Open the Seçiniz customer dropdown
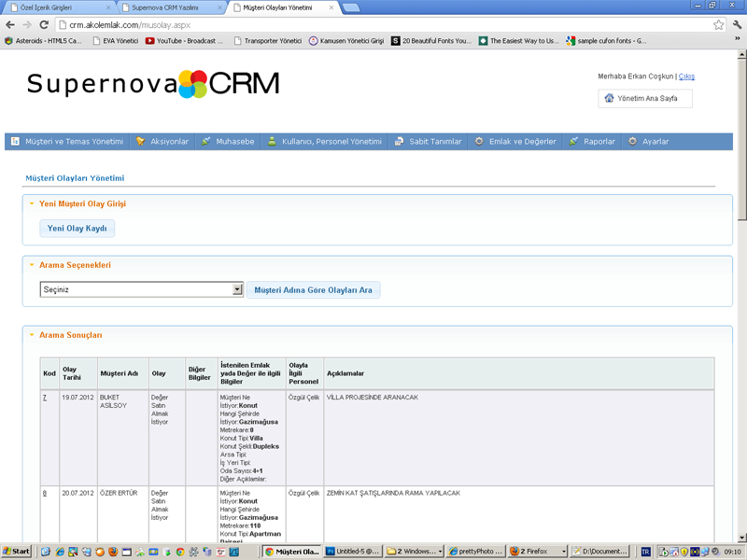The width and height of the screenshot is (747, 560). pos(142,289)
